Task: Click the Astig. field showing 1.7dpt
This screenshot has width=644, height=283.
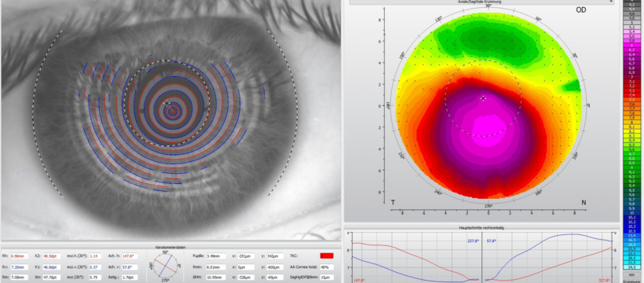Action: 129,277
